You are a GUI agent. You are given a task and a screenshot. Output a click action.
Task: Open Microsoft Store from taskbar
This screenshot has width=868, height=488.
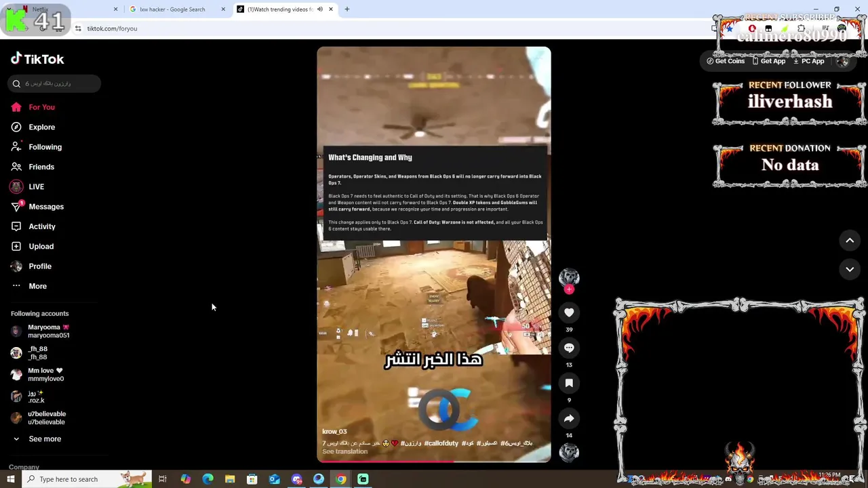click(x=252, y=479)
